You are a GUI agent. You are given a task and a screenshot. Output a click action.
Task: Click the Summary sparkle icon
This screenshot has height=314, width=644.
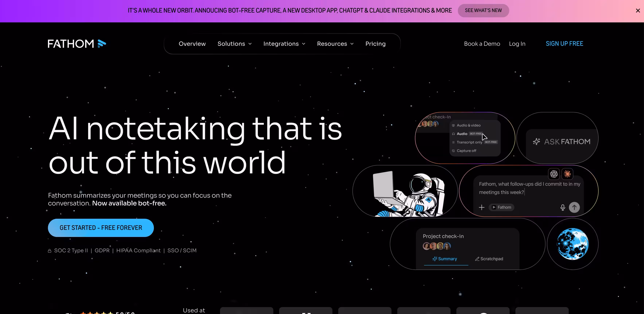click(x=435, y=259)
